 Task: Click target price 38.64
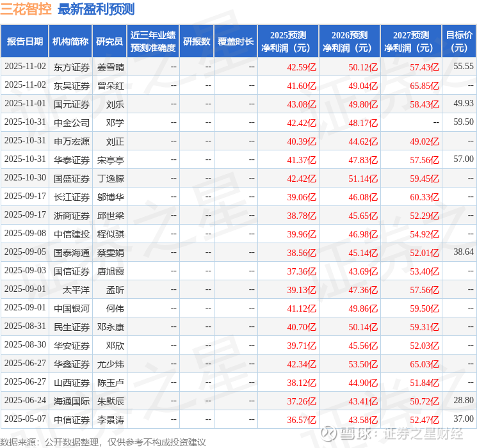[464, 252]
